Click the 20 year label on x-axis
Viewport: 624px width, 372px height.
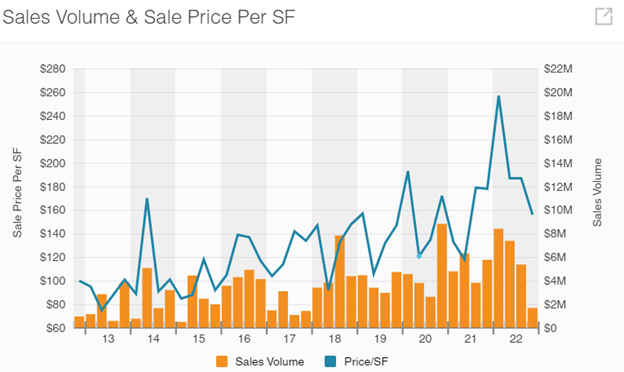point(425,339)
